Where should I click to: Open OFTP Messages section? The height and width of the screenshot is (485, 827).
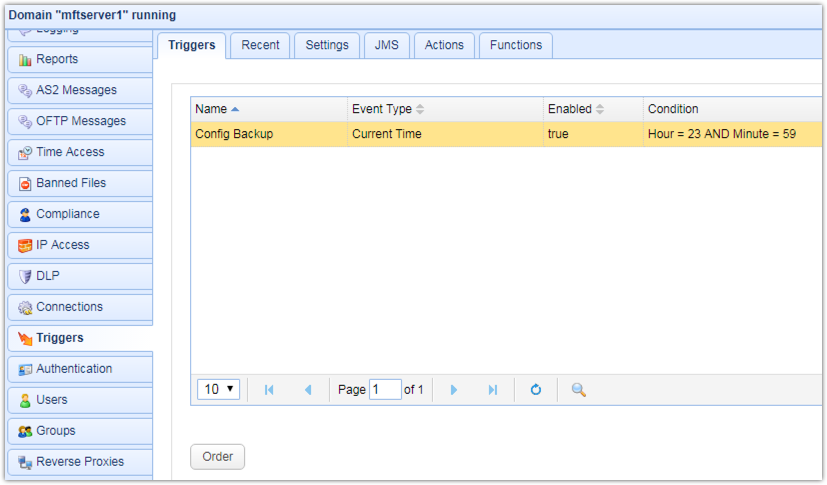80,122
